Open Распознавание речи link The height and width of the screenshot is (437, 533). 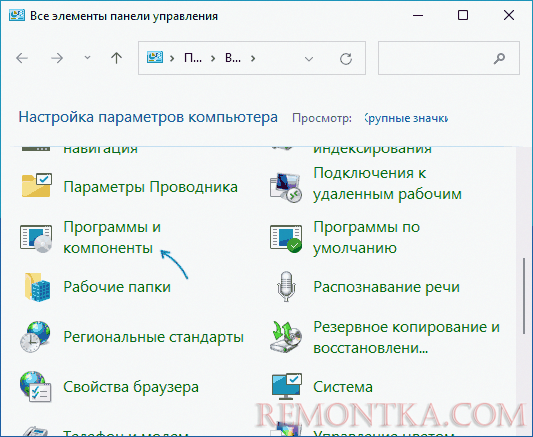pyautogui.click(x=386, y=287)
